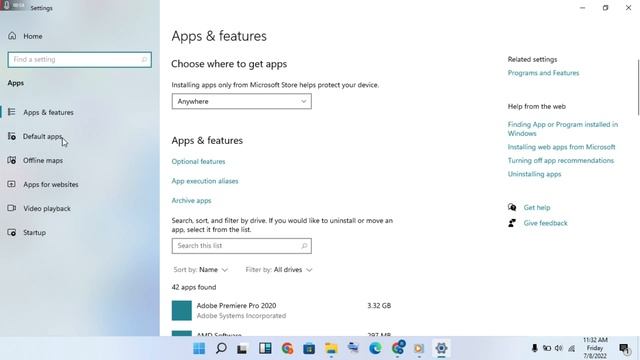Open Microsoft Store from the taskbar
This screenshot has width=640, height=360.
click(309, 349)
